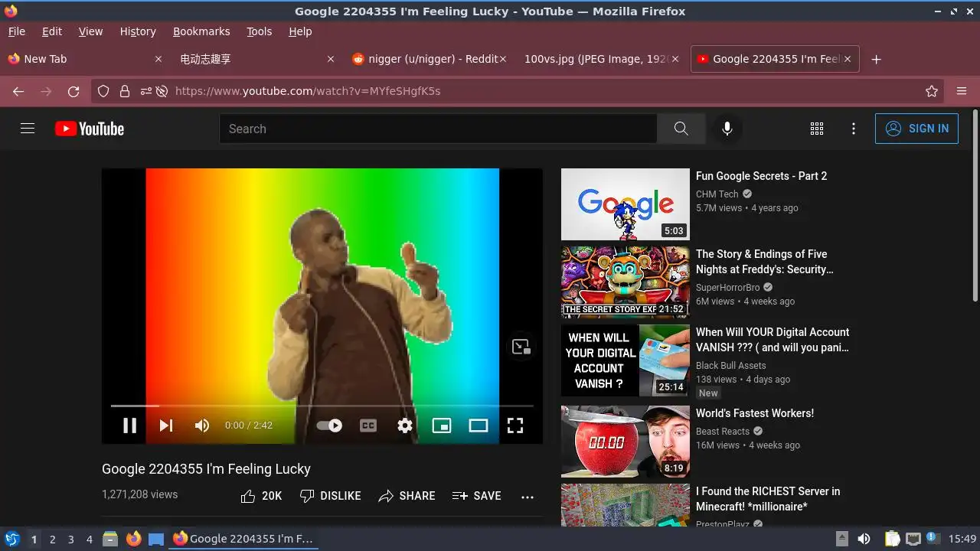Open I Found the RICHEST Server video
Viewport: 980px width, 551px height.
pos(768,499)
